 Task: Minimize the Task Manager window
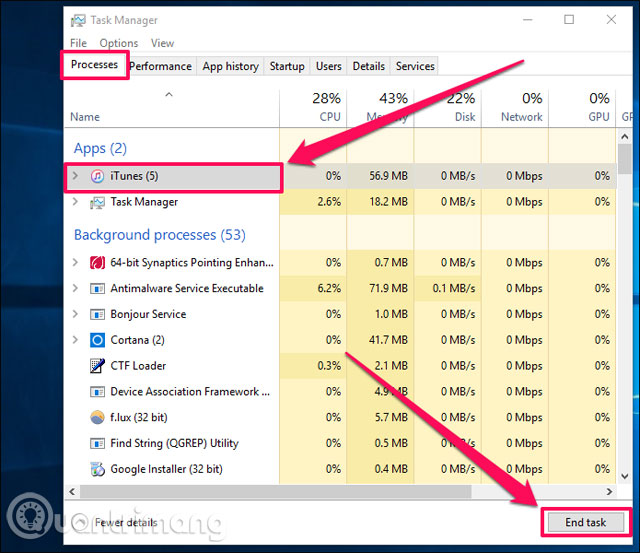point(528,20)
